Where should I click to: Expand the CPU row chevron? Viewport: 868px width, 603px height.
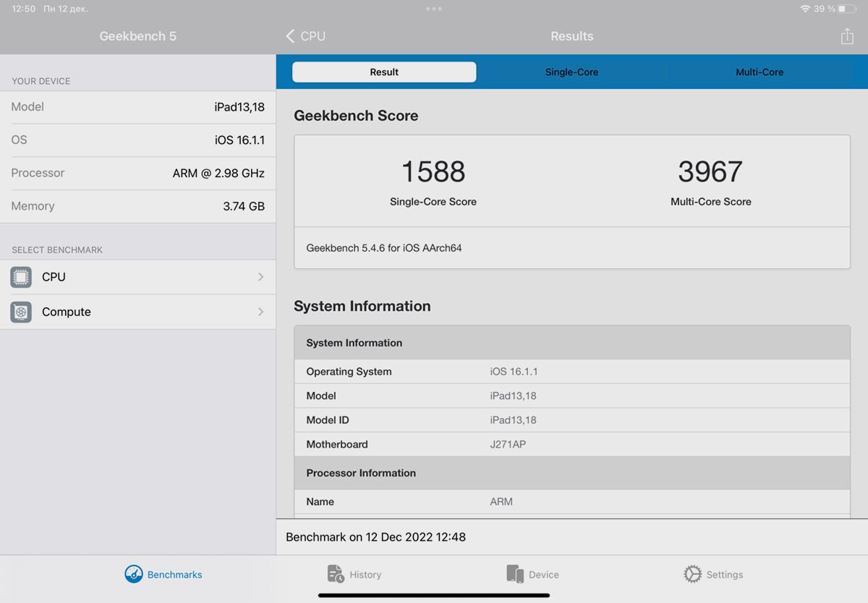tap(260, 277)
